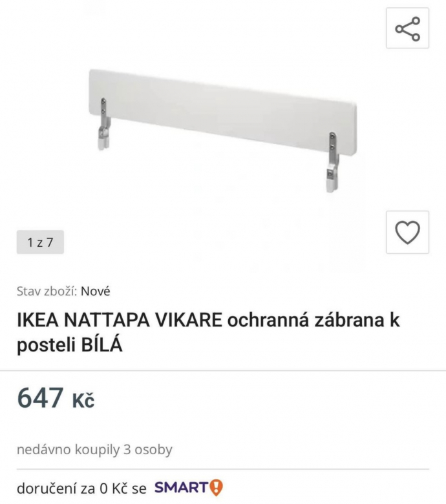The width and height of the screenshot is (446, 504).
Task: Click the "Stav zboží:" label
Action: (x=47, y=291)
